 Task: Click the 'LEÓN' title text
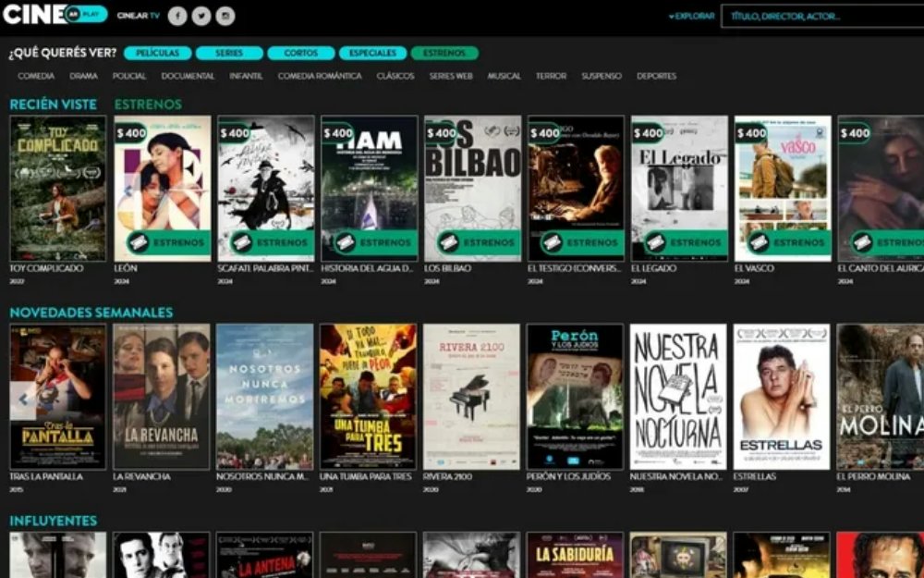click(x=126, y=268)
